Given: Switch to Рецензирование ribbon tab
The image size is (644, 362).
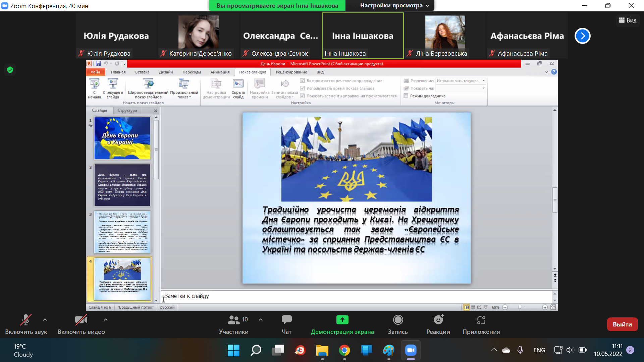Looking at the screenshot, I should click(x=291, y=72).
